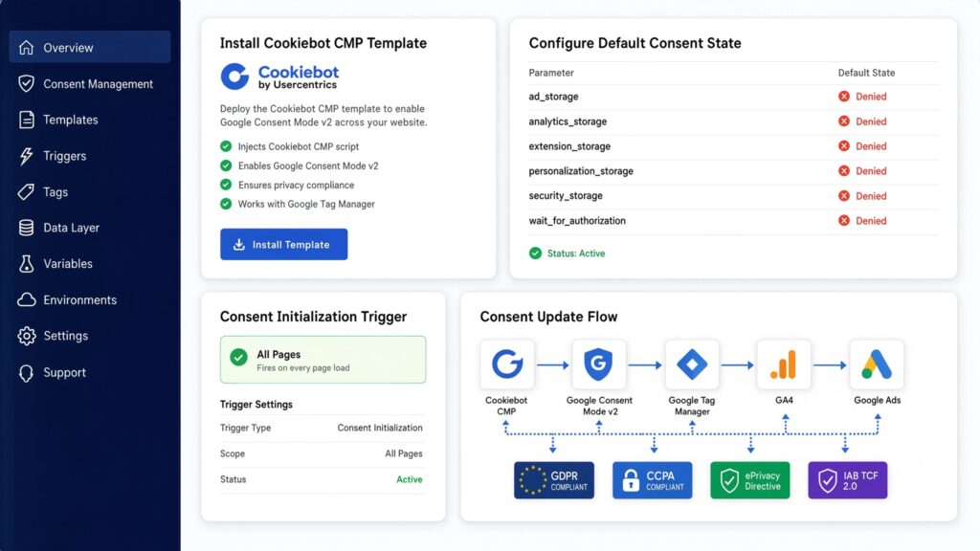Screen dimensions: 980x551
Task: Open the Overview menu item
Action: [x=89, y=48]
